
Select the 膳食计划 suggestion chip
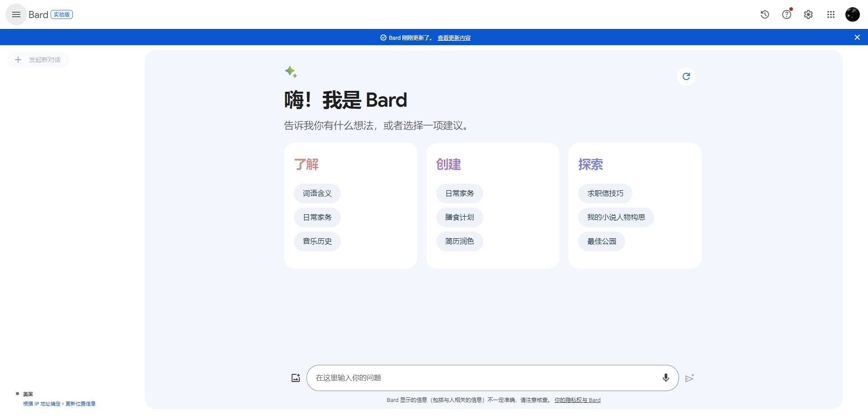point(460,217)
